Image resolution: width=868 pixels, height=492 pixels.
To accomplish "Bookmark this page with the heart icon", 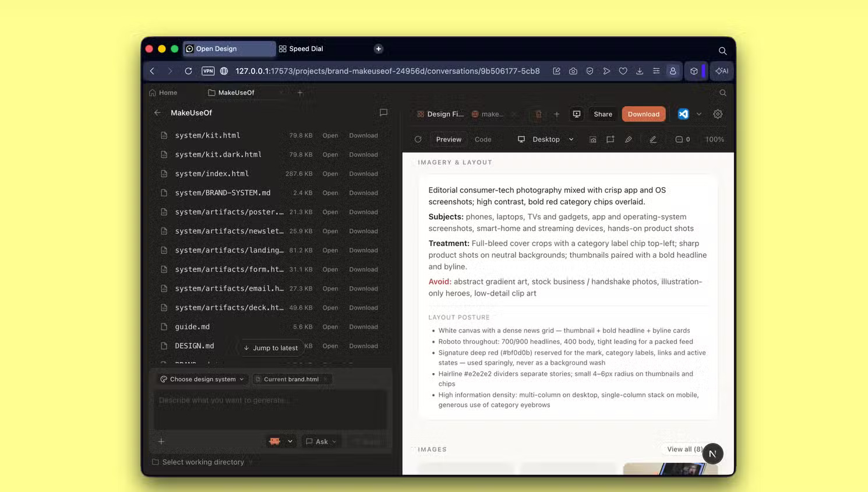I will pos(623,71).
